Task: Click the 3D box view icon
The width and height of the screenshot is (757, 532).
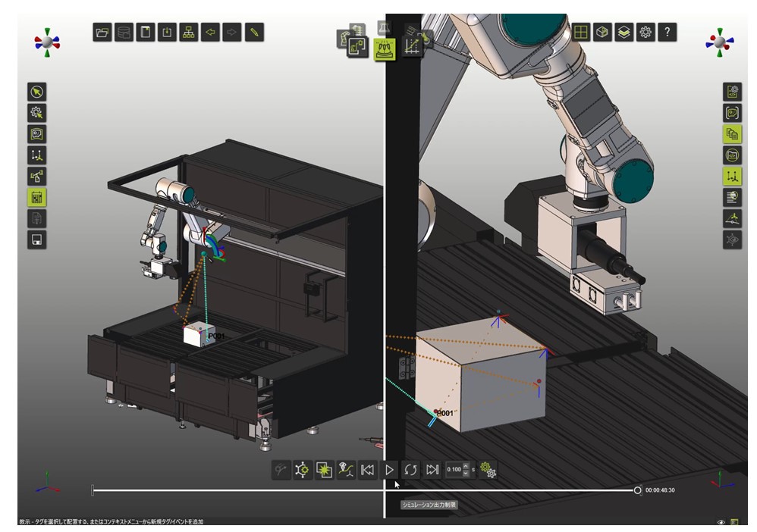Action: tap(602, 33)
